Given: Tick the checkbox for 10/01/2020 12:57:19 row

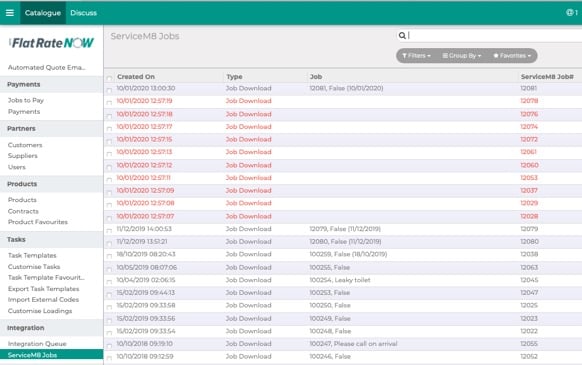Looking at the screenshot, I should 109,103.
